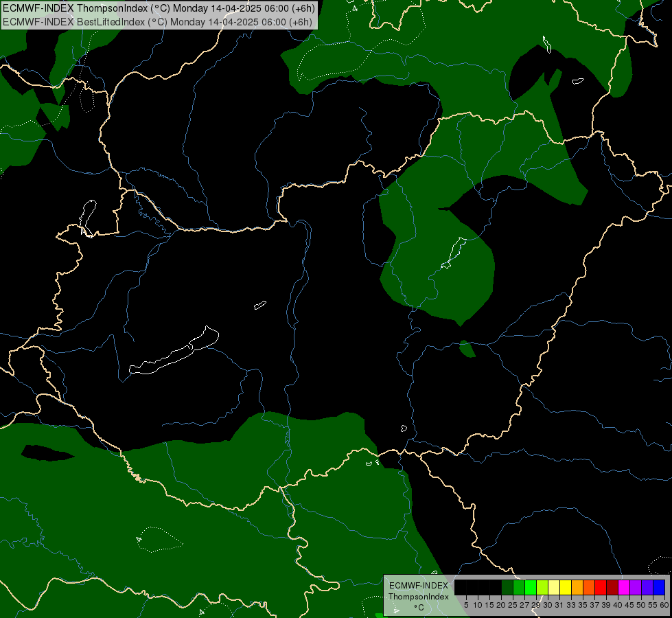
Task: Click the °C unit label in legend
Action: (x=419, y=607)
